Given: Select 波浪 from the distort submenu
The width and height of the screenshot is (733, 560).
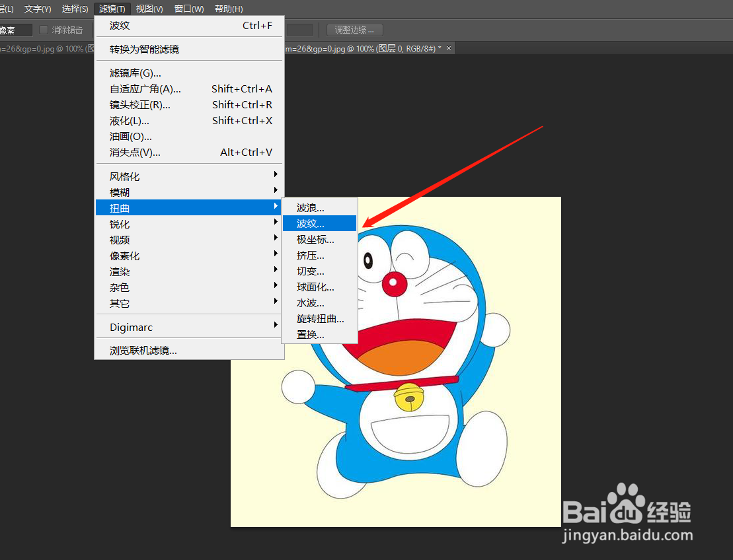Looking at the screenshot, I should pyautogui.click(x=311, y=207).
